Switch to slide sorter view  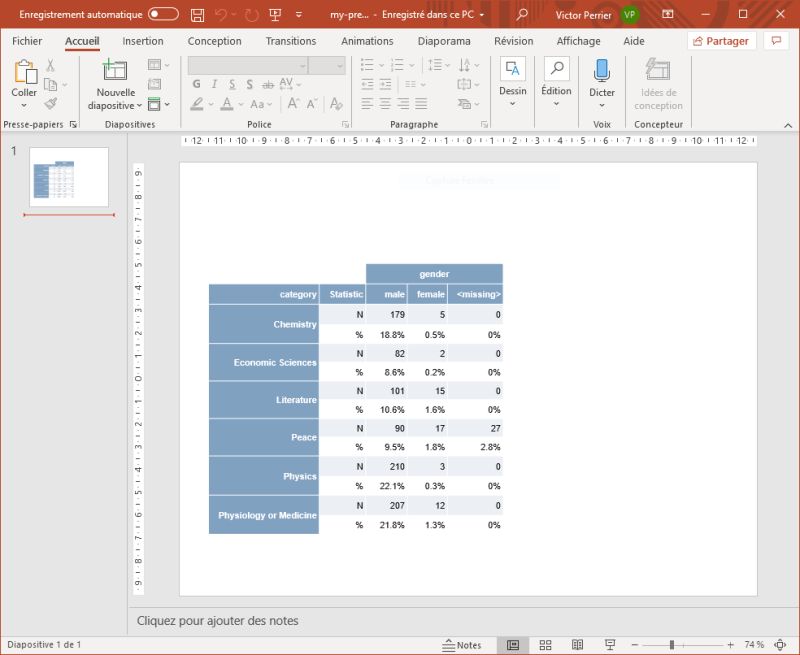pos(545,645)
